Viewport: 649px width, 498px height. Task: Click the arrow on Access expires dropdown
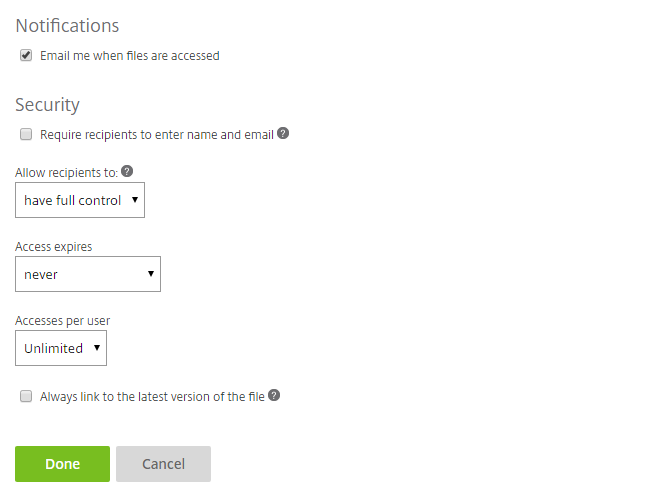click(x=151, y=274)
